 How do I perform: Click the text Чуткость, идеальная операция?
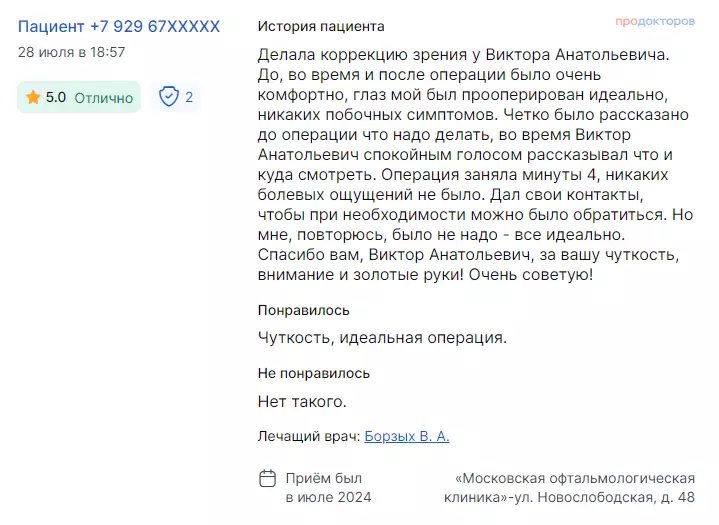click(x=382, y=338)
